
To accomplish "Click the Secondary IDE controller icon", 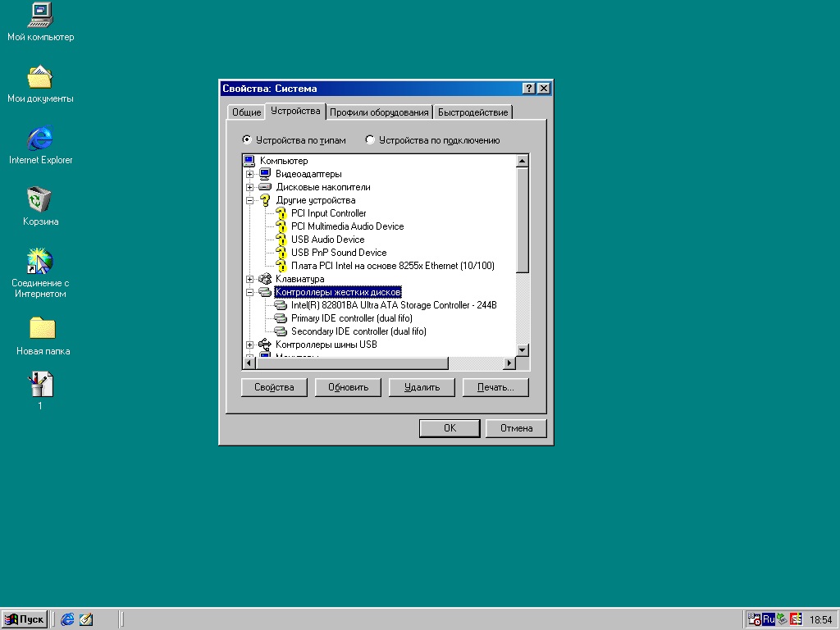I will point(281,331).
